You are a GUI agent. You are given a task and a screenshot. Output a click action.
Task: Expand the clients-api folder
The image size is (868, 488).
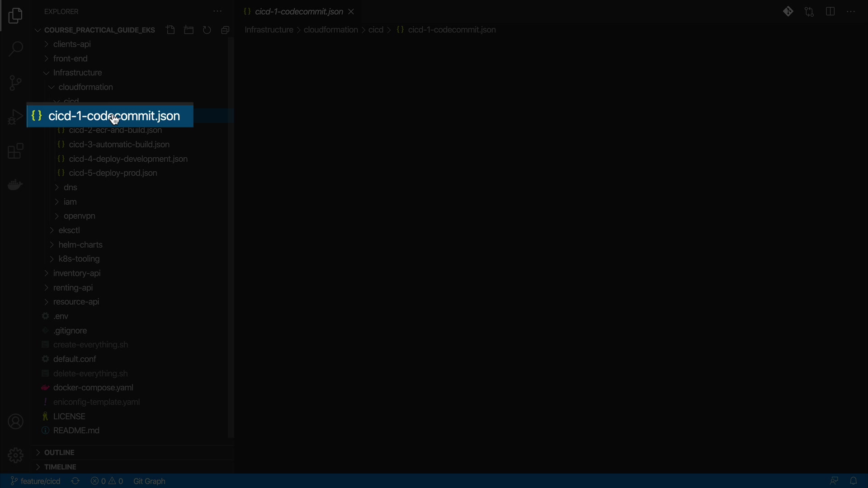pyautogui.click(x=72, y=44)
